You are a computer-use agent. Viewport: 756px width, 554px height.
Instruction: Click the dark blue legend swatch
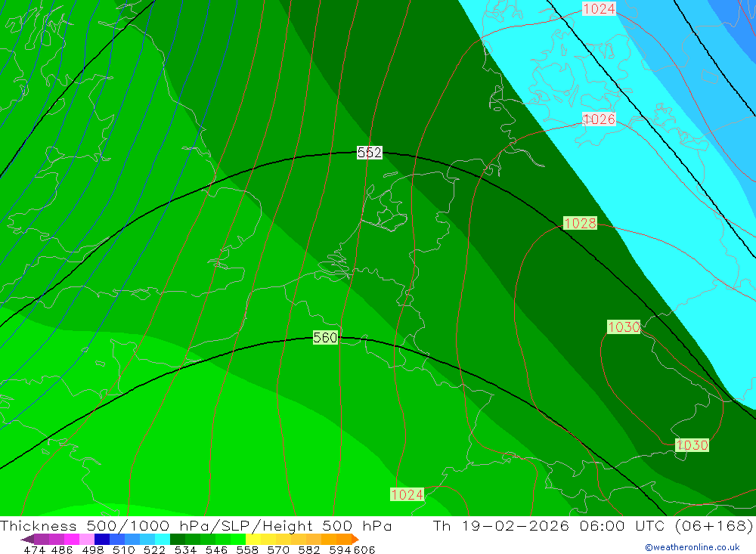click(x=102, y=539)
